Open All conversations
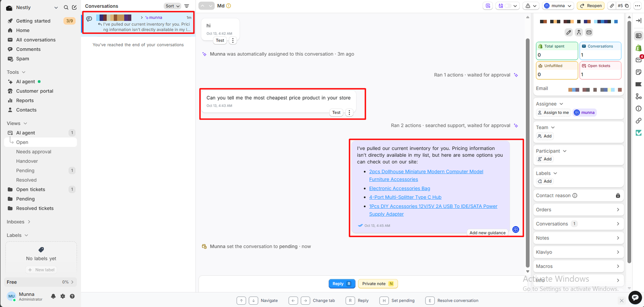 pyautogui.click(x=41, y=40)
